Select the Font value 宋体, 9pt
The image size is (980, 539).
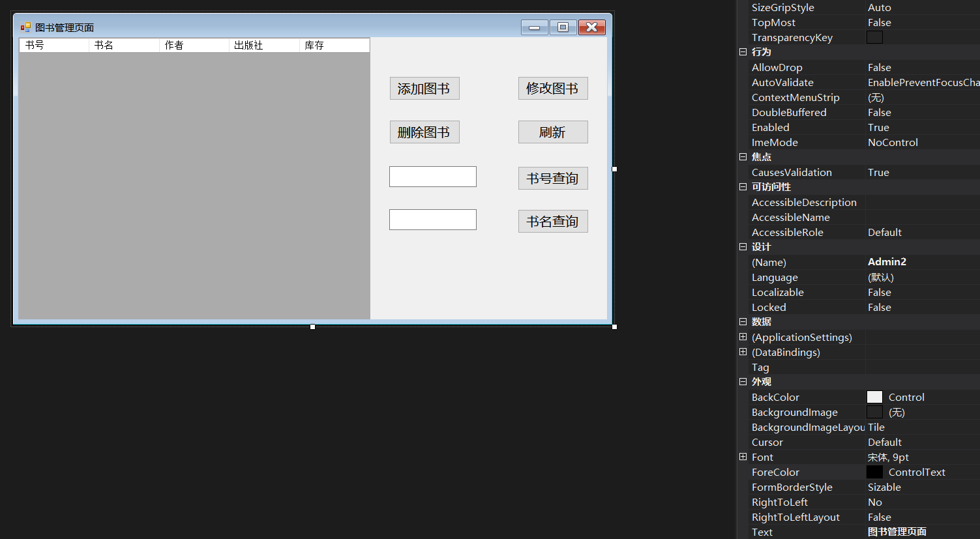888,458
